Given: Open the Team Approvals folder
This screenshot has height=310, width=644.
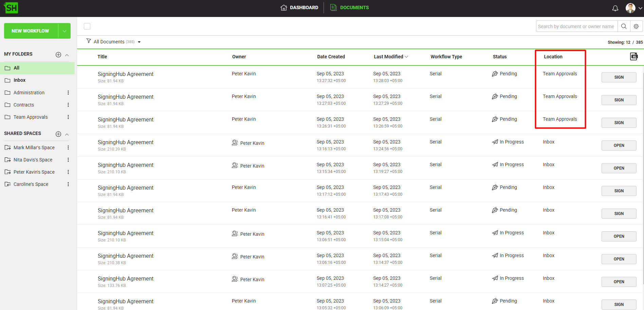Looking at the screenshot, I should [x=31, y=117].
